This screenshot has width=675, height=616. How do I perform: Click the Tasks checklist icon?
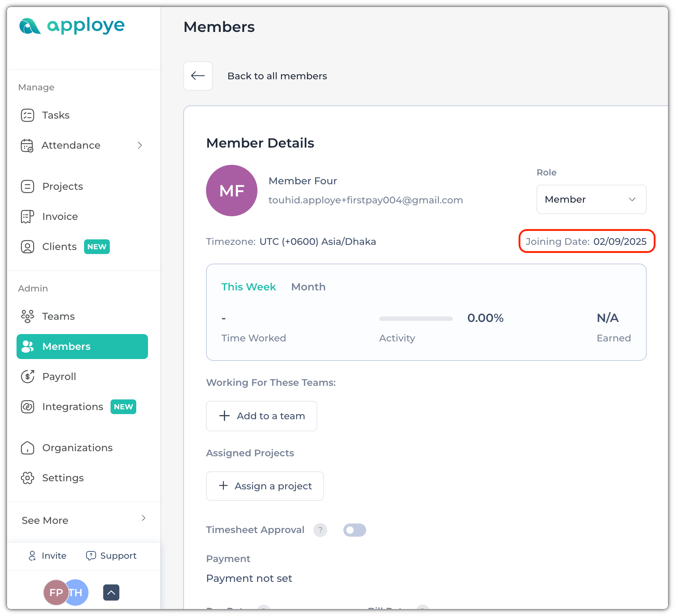pos(28,115)
